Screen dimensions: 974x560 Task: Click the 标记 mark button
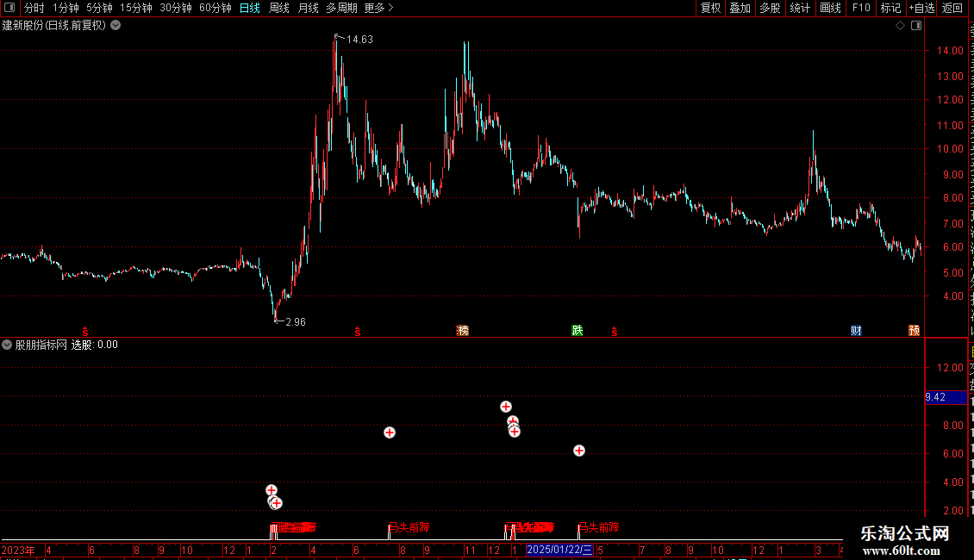click(x=890, y=8)
